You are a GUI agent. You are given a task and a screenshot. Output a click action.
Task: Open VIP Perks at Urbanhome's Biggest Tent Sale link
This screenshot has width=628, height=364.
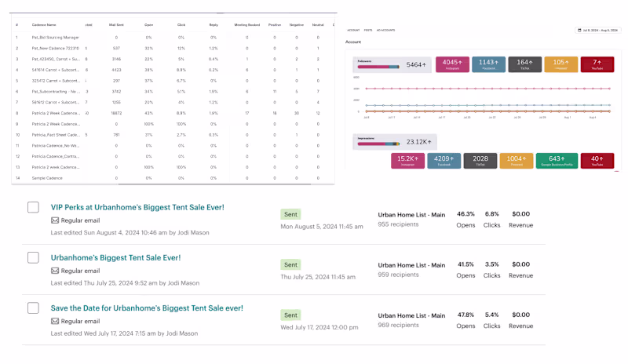[137, 207]
